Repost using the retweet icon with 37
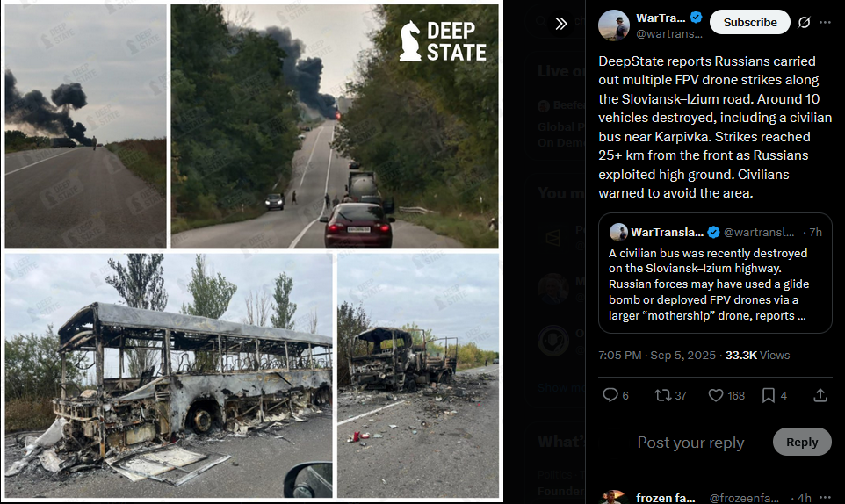Viewport: 845px width, 504px height. 670,395
